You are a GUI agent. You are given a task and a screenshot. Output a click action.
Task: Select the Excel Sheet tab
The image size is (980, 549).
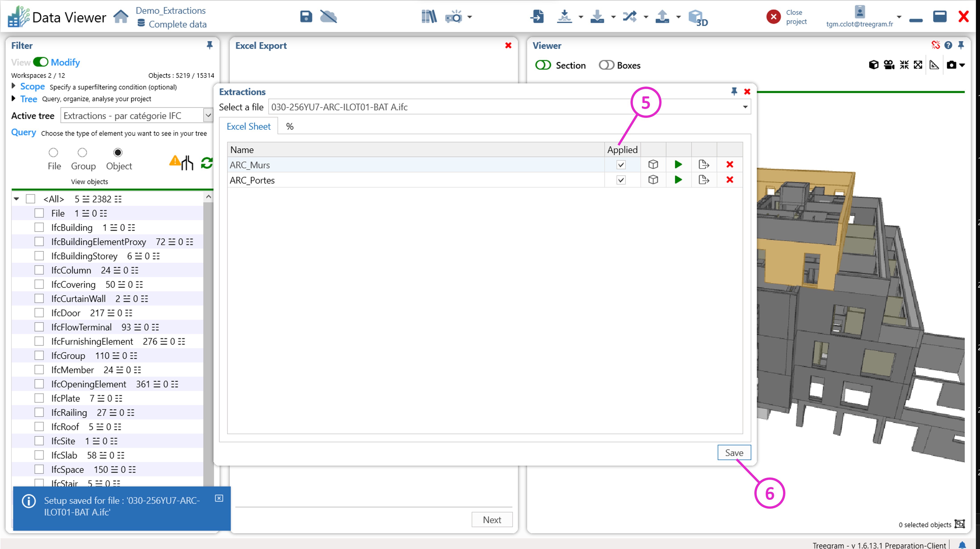click(x=248, y=126)
